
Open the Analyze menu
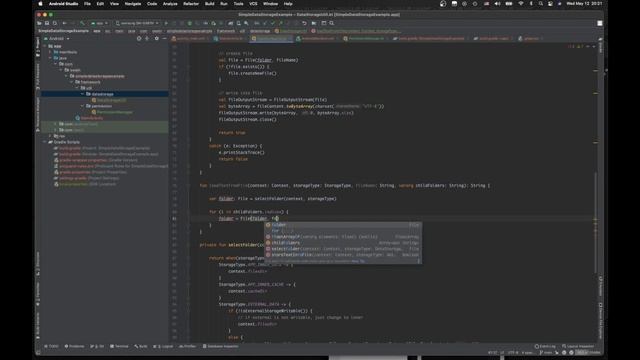[x=170, y=4]
